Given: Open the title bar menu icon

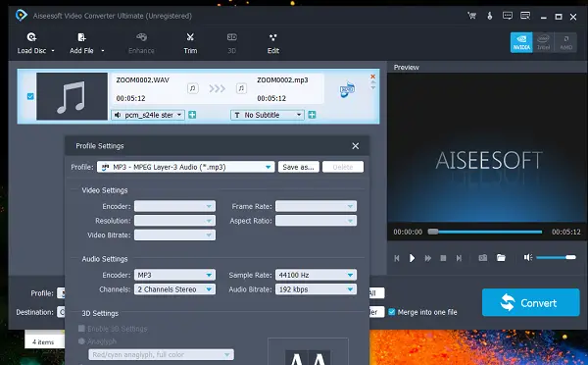Looking at the screenshot, I should [x=525, y=16].
